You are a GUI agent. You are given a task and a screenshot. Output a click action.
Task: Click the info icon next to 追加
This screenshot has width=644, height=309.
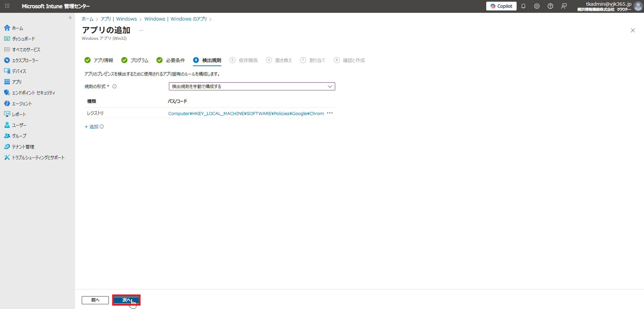coord(102,127)
